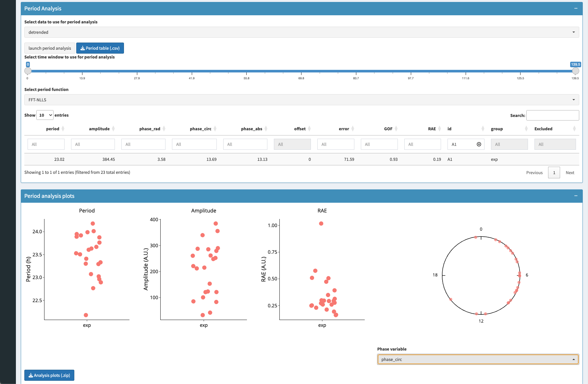
Task: Collapse the Period analysis plots panel
Action: [576, 196]
